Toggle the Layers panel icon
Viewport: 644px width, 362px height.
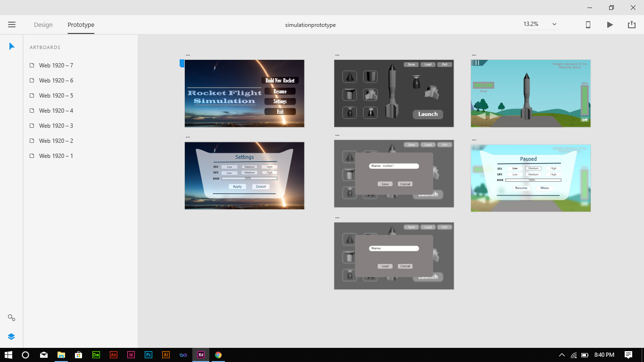pos(12,337)
